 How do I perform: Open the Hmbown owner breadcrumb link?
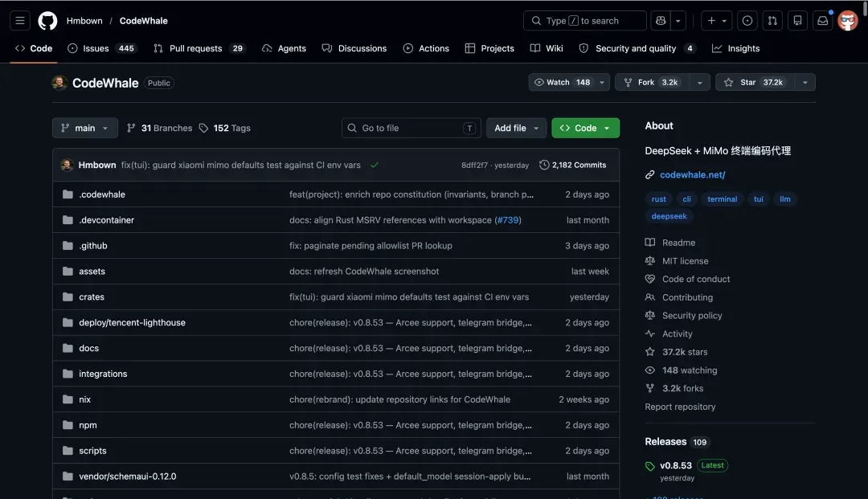pos(84,20)
